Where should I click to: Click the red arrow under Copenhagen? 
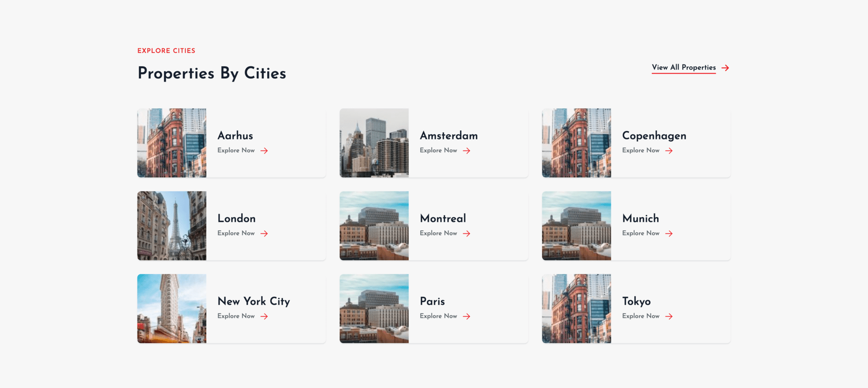(669, 151)
